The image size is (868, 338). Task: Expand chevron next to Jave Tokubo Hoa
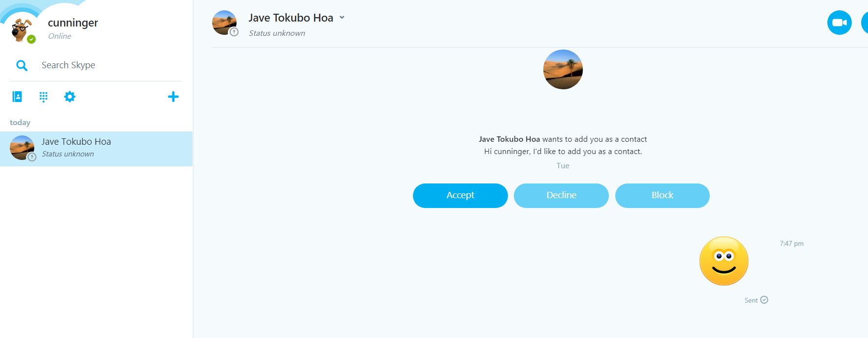(x=342, y=18)
